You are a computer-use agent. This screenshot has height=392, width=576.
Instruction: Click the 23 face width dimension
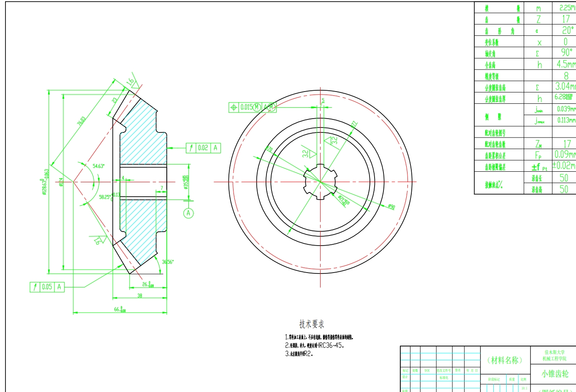[x=114, y=100]
